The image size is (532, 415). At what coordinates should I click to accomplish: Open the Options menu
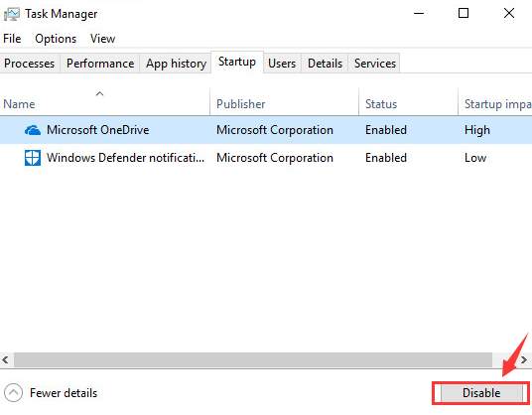pos(56,39)
